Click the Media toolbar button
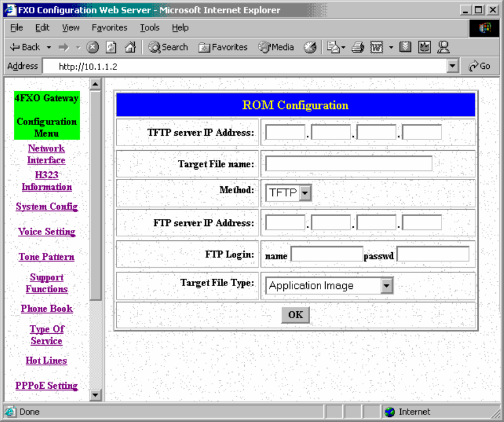 click(276, 48)
